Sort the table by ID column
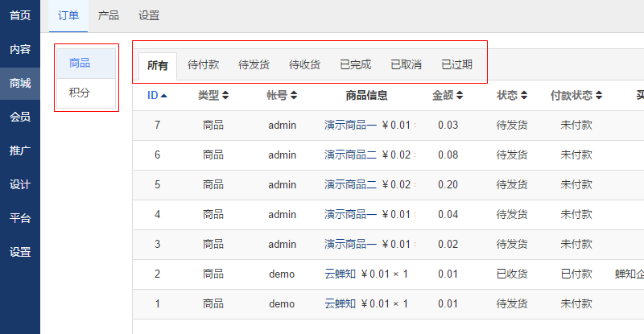644x334 pixels. 157,95
